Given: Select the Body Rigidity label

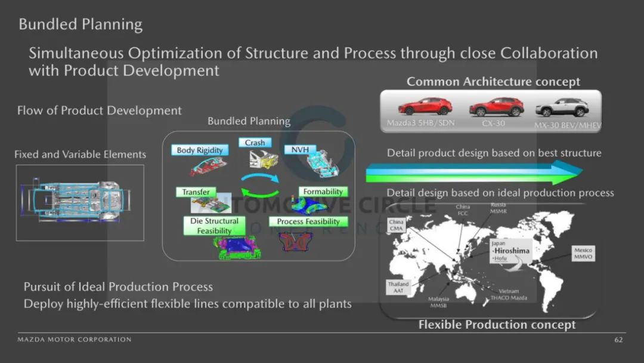Looking at the screenshot, I should coord(200,150).
